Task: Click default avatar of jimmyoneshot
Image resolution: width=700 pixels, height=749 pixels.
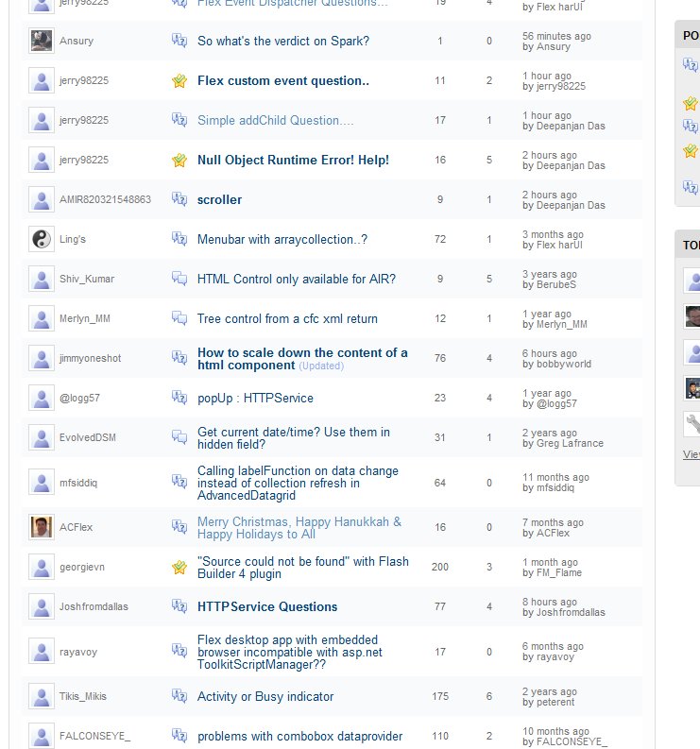Action: [42, 358]
